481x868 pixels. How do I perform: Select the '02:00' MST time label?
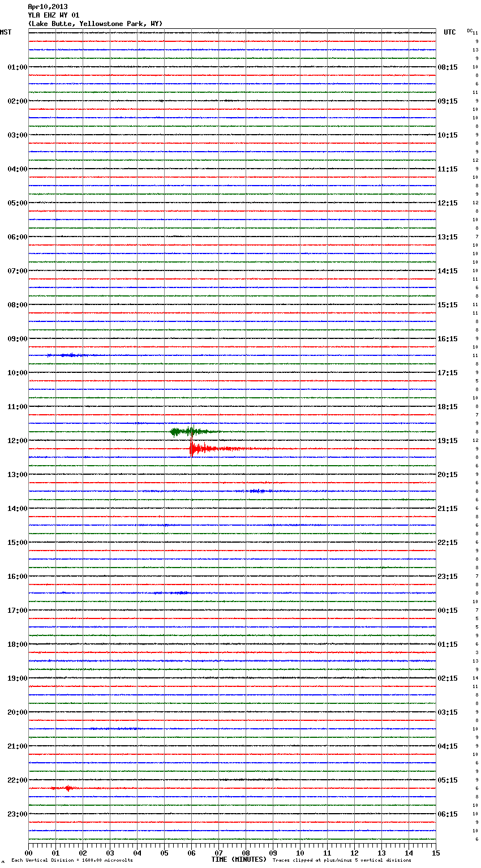tap(18, 101)
